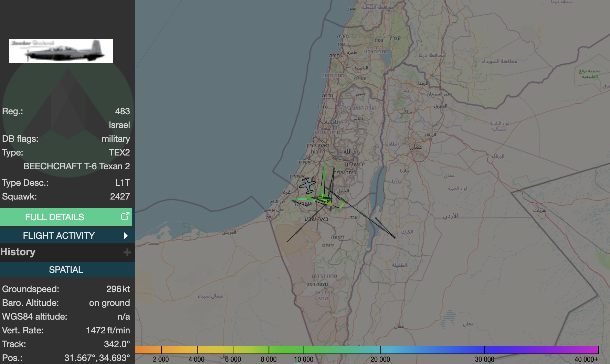Expand the History panel header
This screenshot has width=610, height=364.
(18, 252)
